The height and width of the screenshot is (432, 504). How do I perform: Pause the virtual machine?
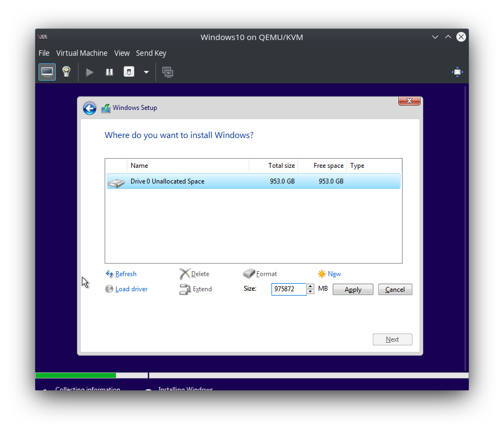click(109, 72)
